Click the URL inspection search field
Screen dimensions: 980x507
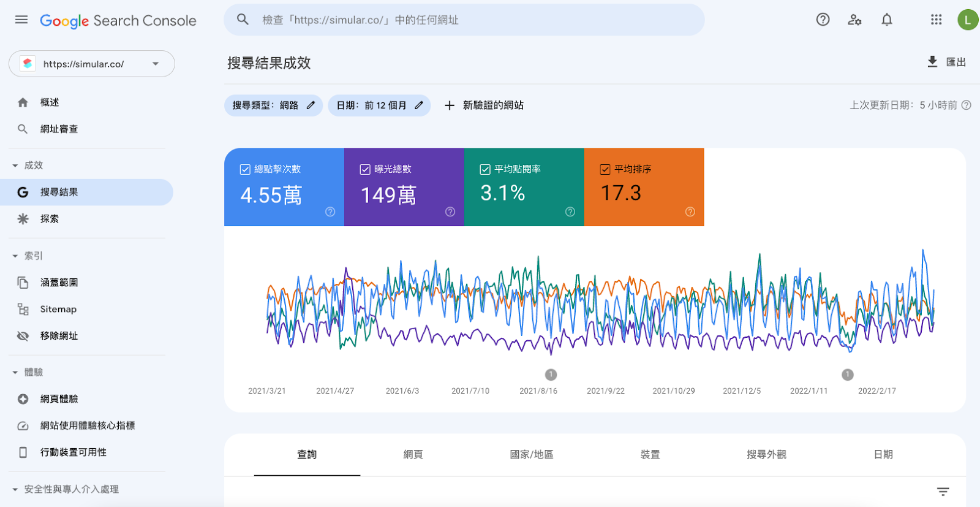click(x=464, y=20)
